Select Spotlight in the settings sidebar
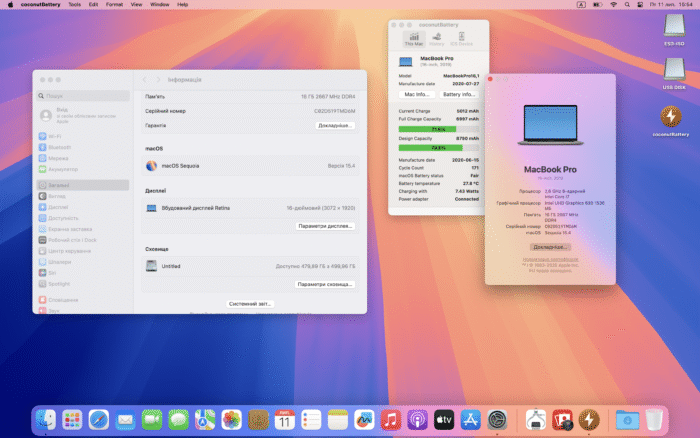Image resolution: width=700 pixels, height=438 pixels. tap(83, 284)
